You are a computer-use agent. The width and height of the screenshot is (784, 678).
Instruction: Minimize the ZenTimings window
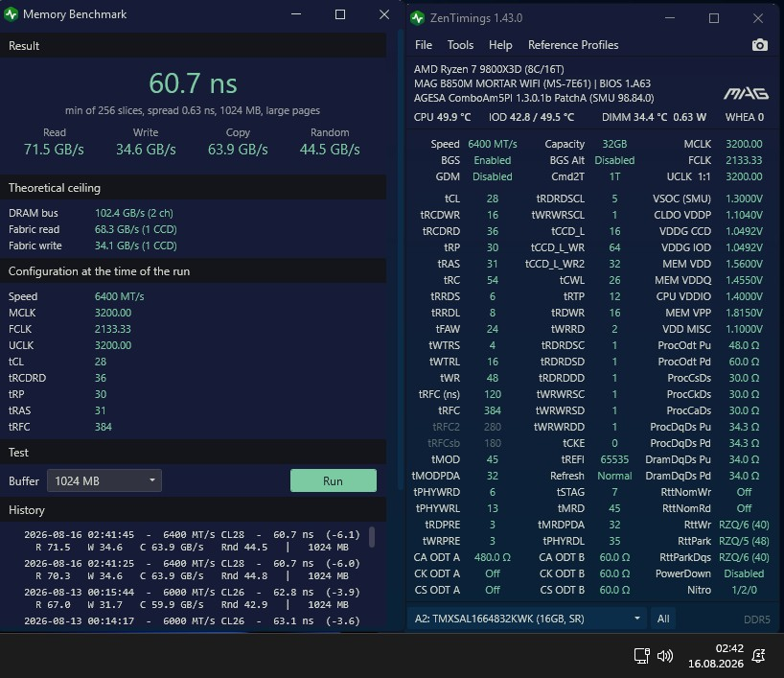coord(670,18)
